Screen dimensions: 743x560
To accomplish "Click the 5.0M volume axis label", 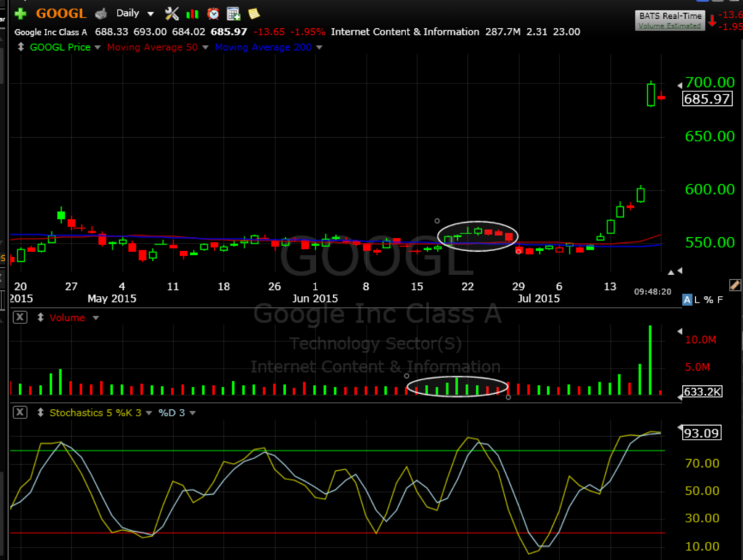I will [x=697, y=367].
